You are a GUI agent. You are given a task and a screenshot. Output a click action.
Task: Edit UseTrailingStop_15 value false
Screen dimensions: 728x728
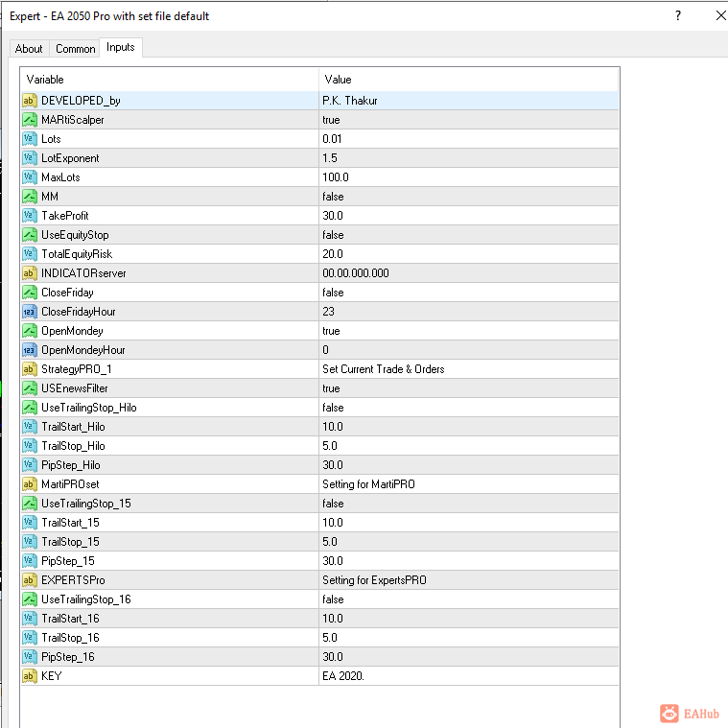tap(468, 504)
